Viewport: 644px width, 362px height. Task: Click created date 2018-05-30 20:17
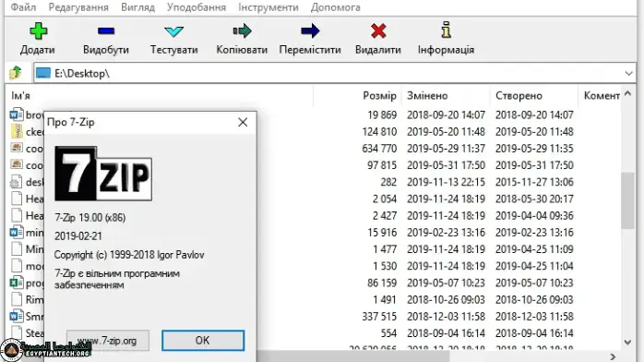534,199
